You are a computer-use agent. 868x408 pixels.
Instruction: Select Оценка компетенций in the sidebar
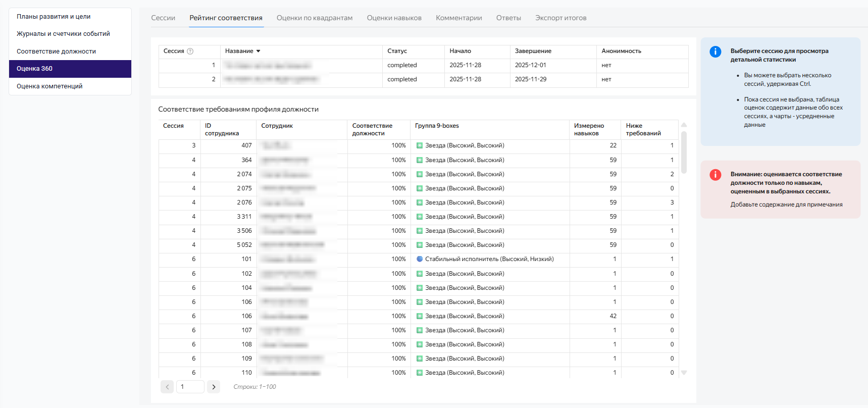point(49,86)
